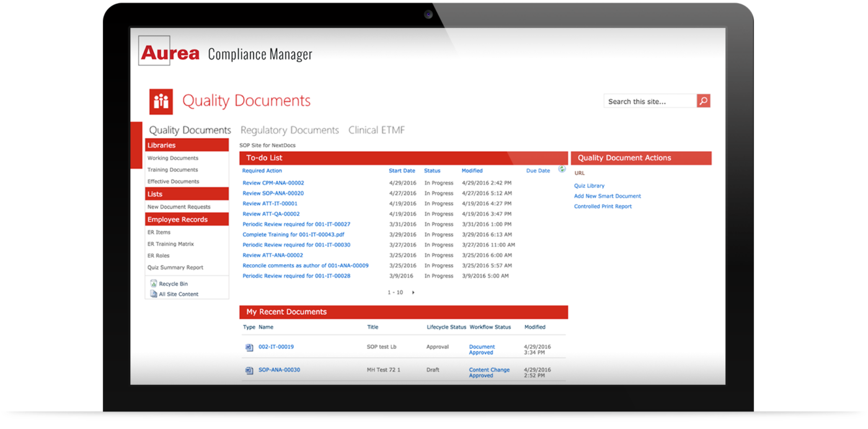This screenshot has height=429, width=868.
Task: Click the 'SOP test Lb' title cell
Action: 381,347
